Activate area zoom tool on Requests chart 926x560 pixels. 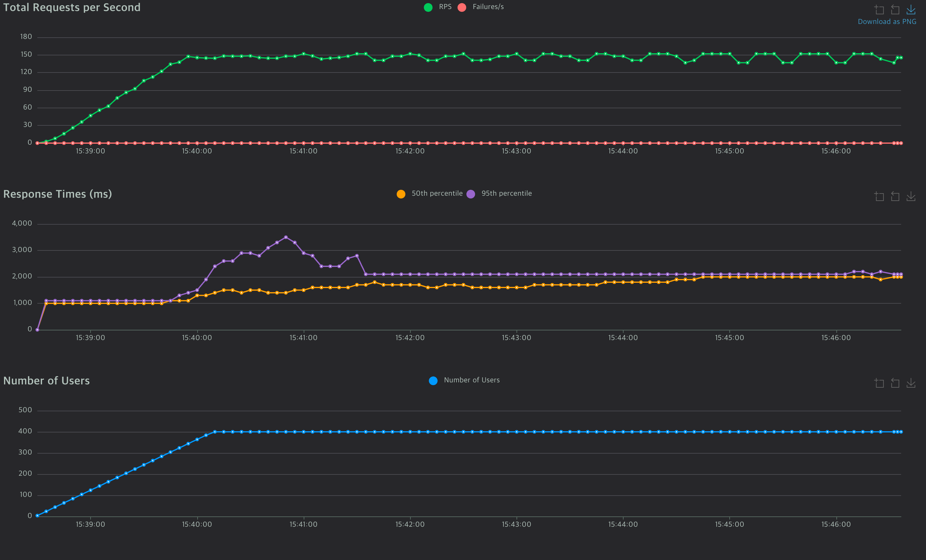pyautogui.click(x=879, y=9)
